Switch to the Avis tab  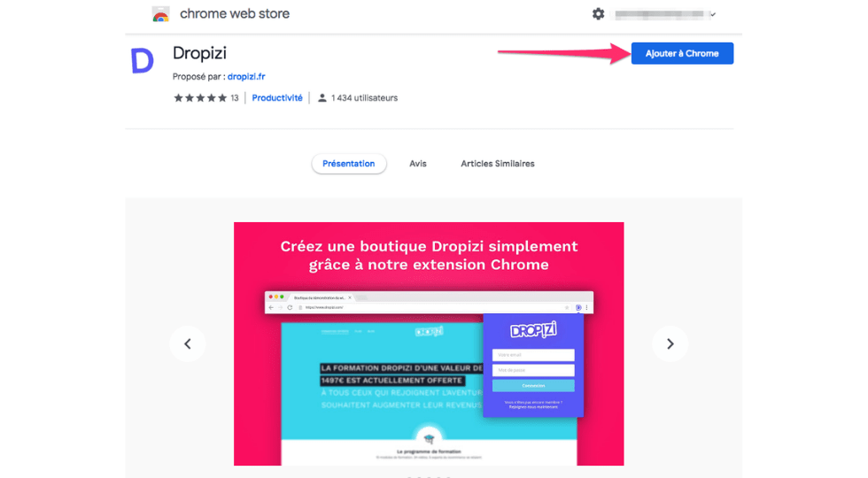[418, 164]
